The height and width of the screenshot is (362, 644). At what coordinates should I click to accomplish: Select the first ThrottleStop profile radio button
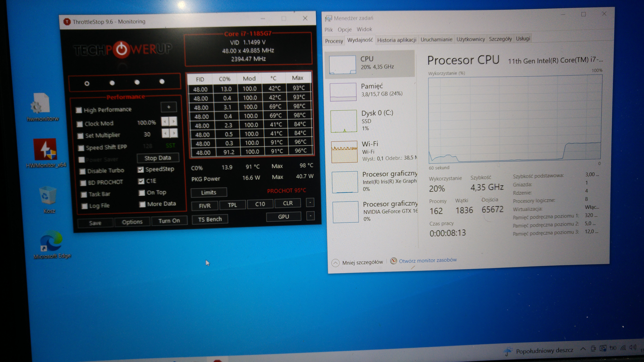coord(87,83)
